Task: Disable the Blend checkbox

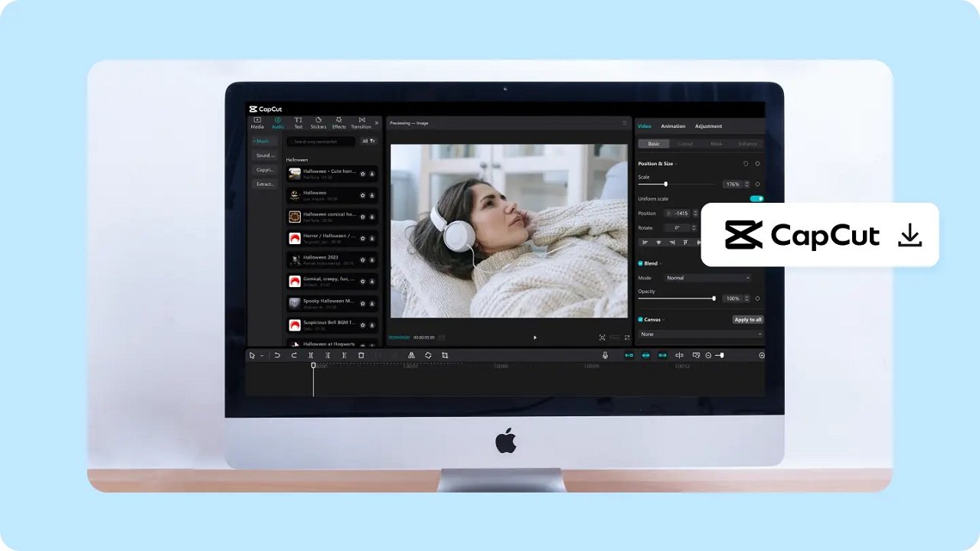Action: pyautogui.click(x=641, y=262)
